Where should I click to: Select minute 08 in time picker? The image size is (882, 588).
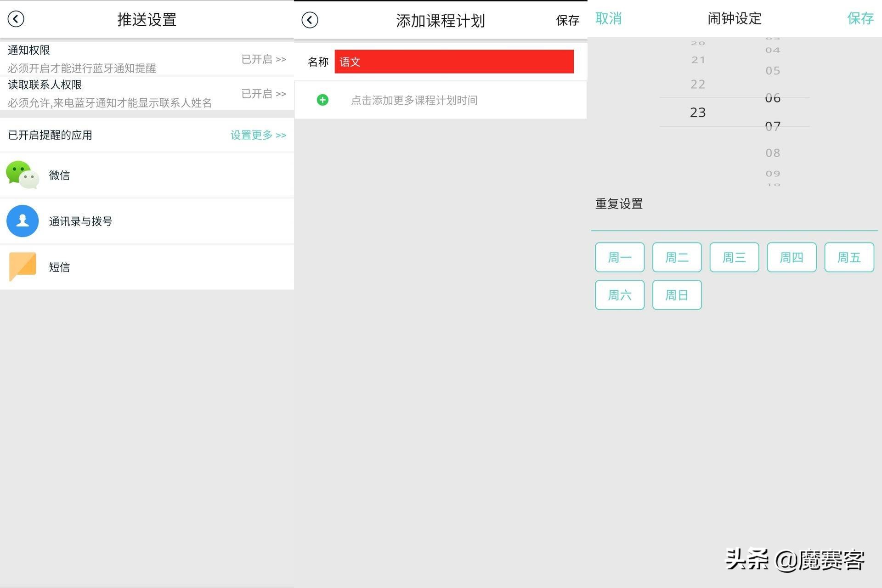coord(772,153)
